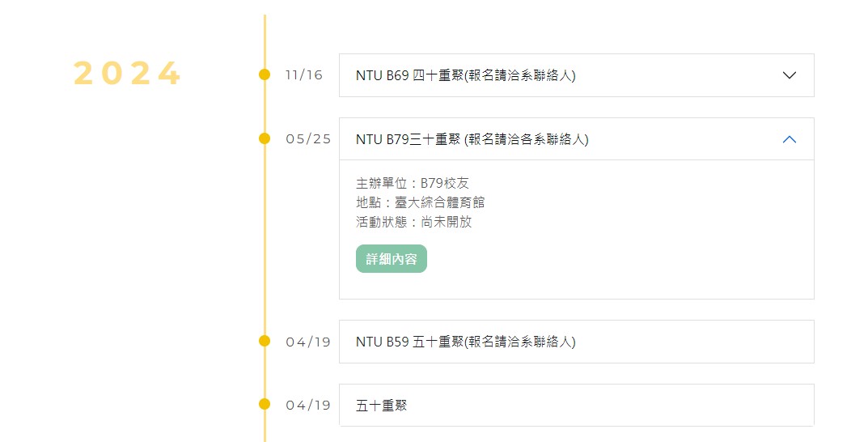Screen dimensions: 868x442
Task: Select the NTU B69 四十重聚 event title
Action: [466, 75]
